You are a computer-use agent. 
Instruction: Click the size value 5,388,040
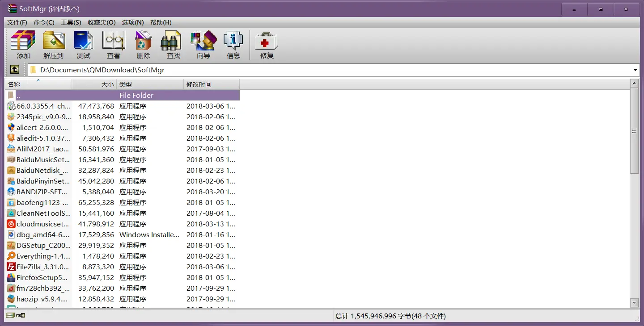[98, 192]
